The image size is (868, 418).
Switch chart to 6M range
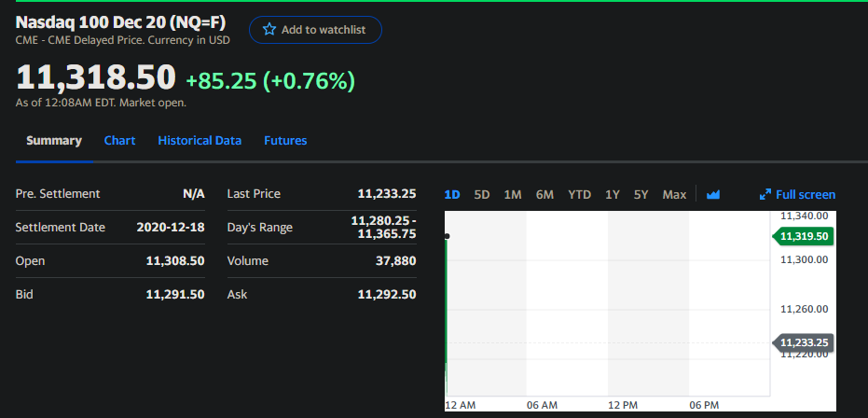pos(544,195)
